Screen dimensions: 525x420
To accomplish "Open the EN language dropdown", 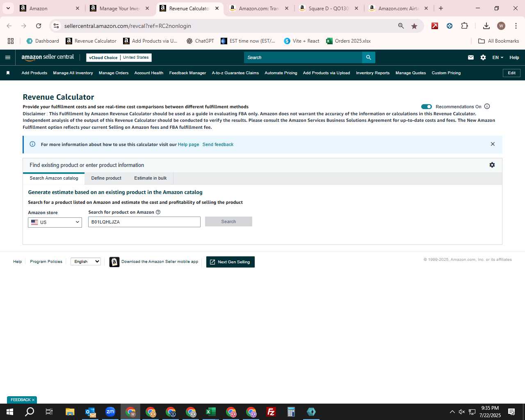I will 498,57.
